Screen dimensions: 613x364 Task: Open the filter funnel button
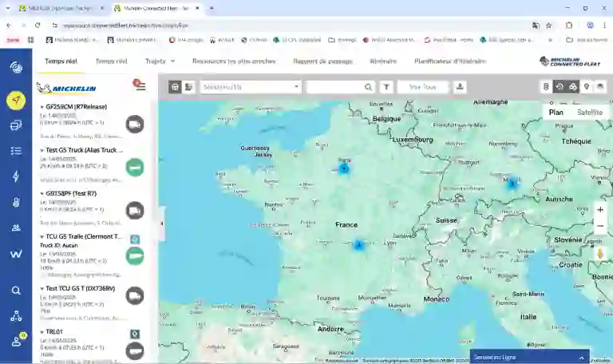click(x=386, y=87)
